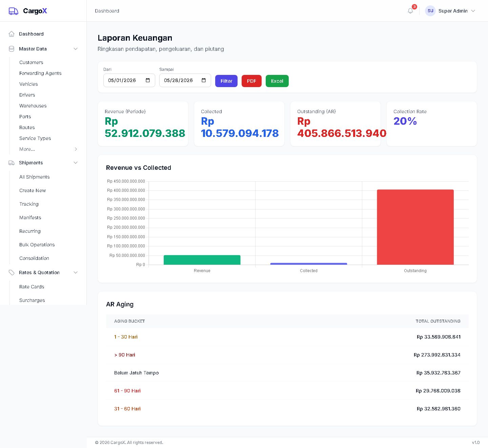Click the Dari date input field

point(129,80)
